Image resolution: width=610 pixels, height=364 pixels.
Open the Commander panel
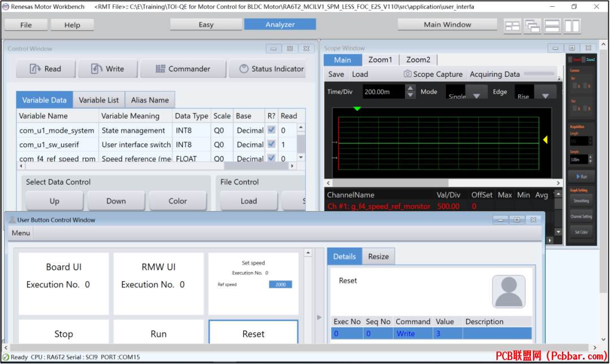183,69
